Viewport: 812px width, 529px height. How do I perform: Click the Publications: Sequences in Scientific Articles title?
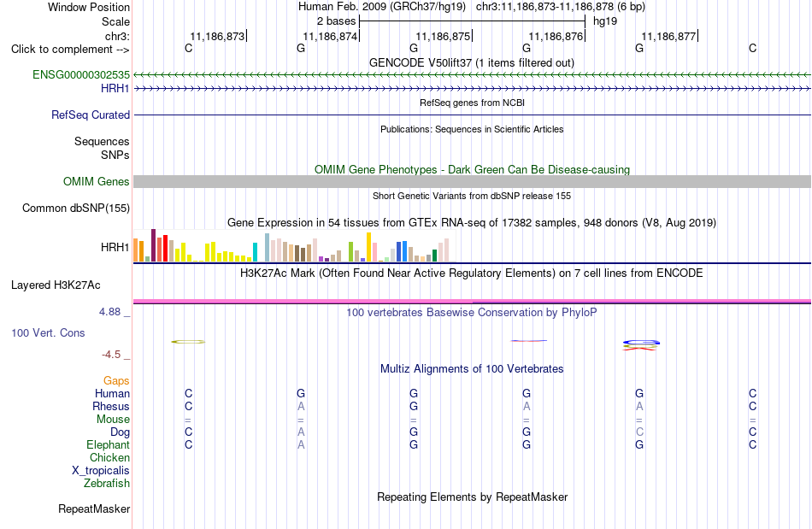coord(472,129)
